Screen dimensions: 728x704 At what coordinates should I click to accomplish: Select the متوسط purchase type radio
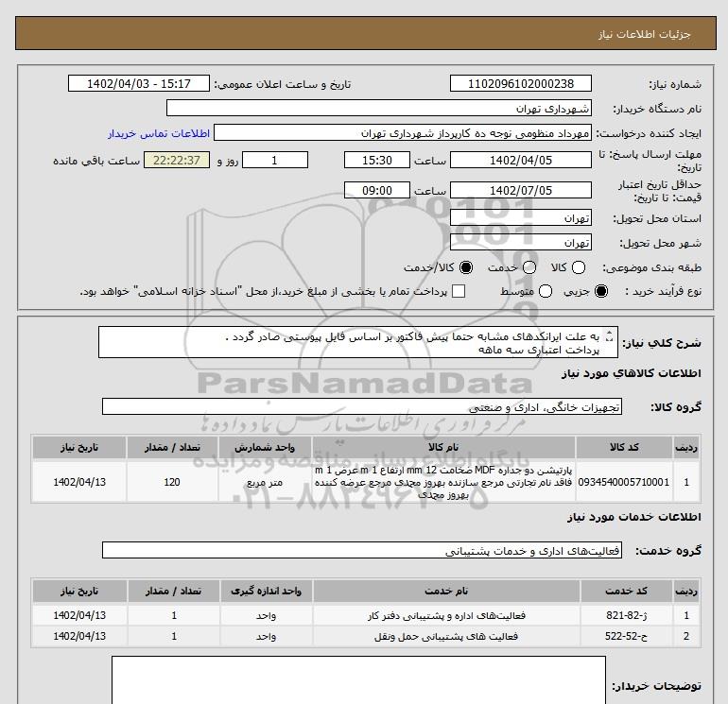546,291
